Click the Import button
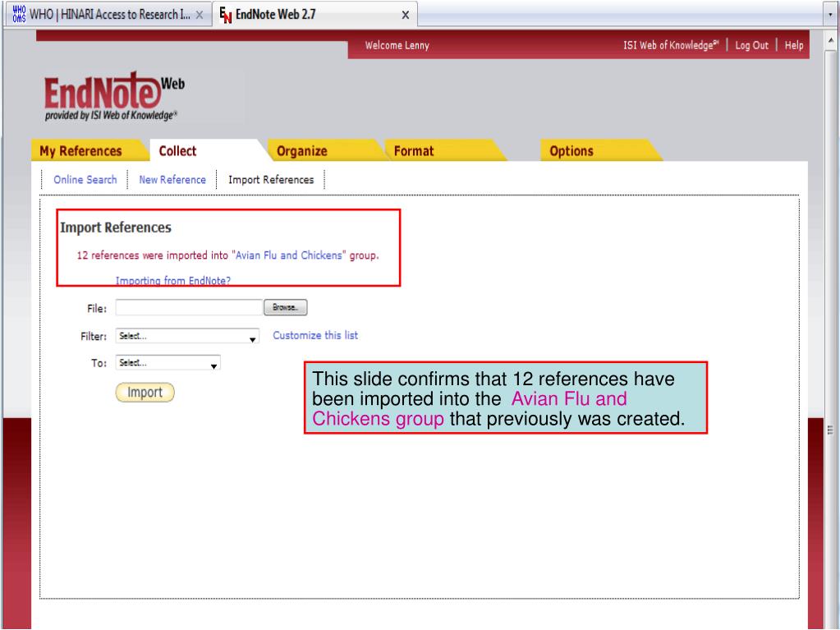Screen dimensions: 840x630 tap(145, 392)
